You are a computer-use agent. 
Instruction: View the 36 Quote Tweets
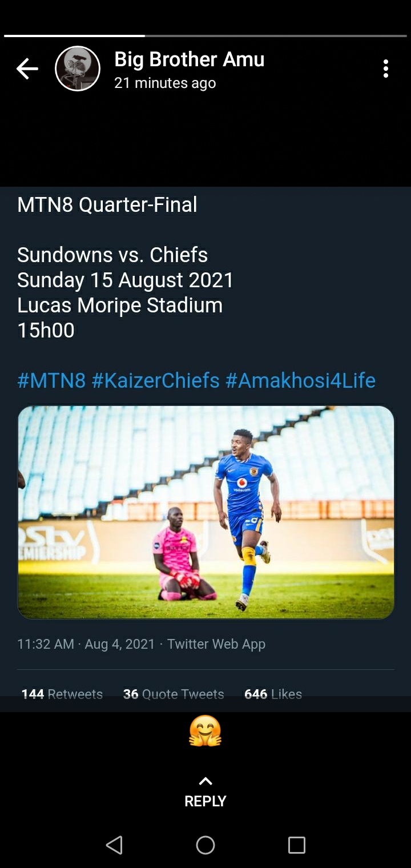[x=174, y=694]
